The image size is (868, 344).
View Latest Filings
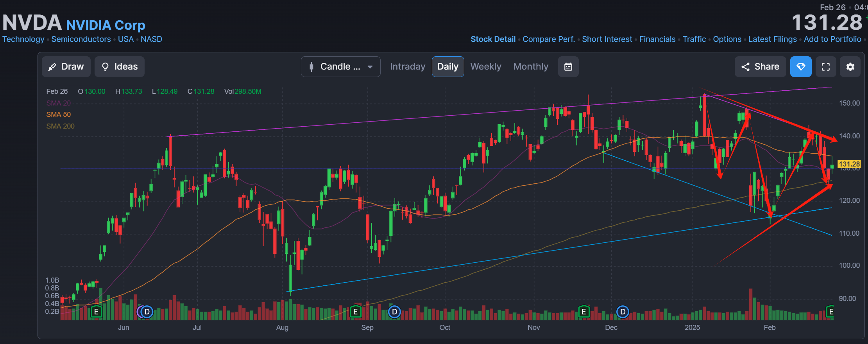[x=773, y=39]
